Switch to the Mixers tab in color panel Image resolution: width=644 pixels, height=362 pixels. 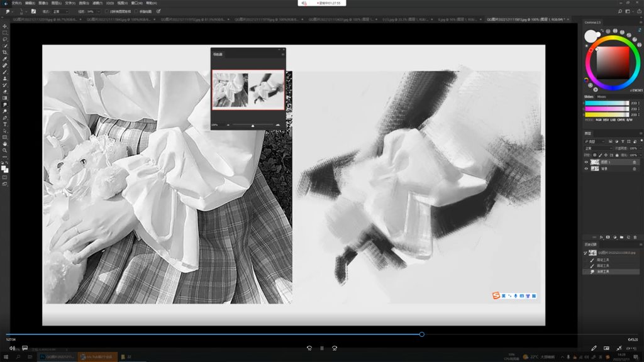(601, 96)
